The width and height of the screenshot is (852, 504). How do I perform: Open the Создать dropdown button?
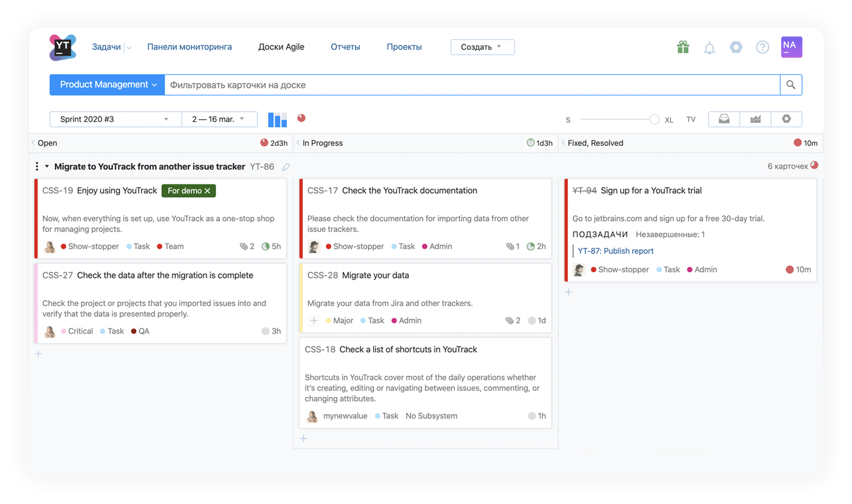pos(482,47)
